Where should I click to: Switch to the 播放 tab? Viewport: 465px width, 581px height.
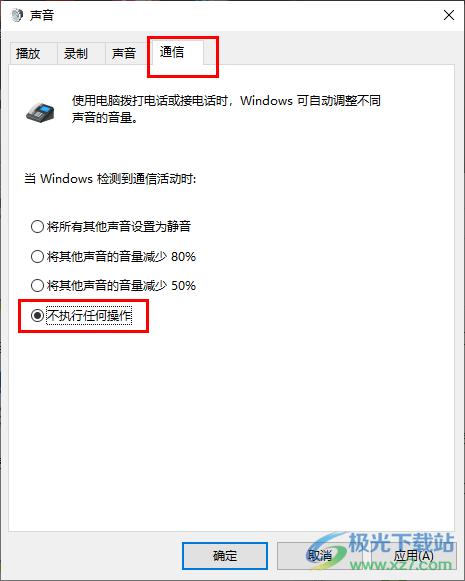(28, 54)
